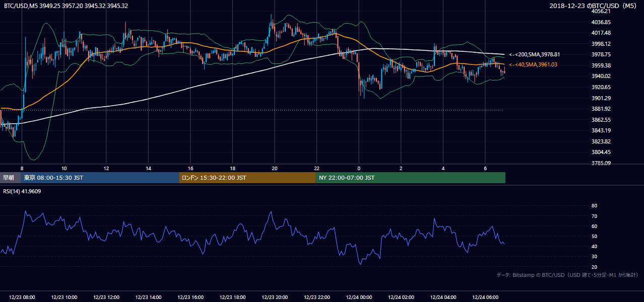This screenshot has width=644, height=302.
Task: Click hour label 22 under the price chart
Action: 316,168
